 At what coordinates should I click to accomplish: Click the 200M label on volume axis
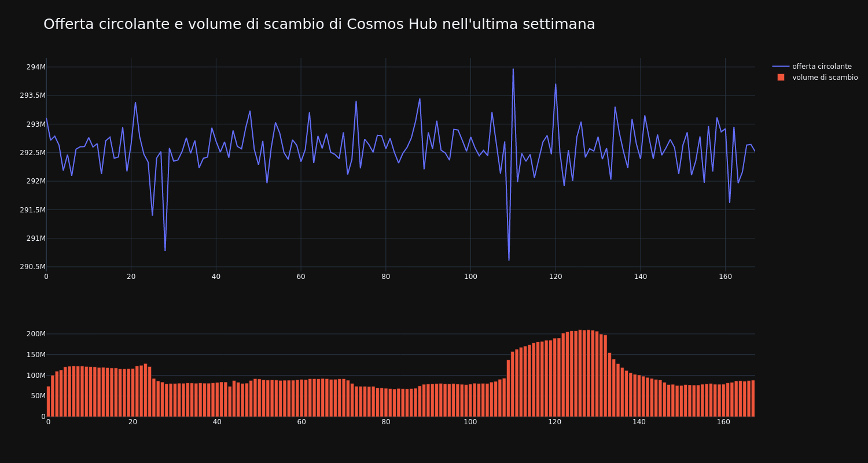pos(36,334)
